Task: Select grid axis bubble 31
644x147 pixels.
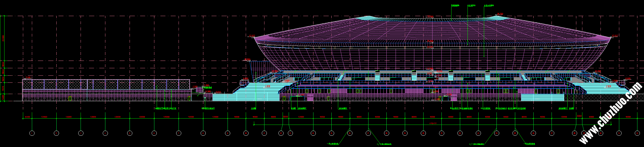Action: tap(619, 133)
